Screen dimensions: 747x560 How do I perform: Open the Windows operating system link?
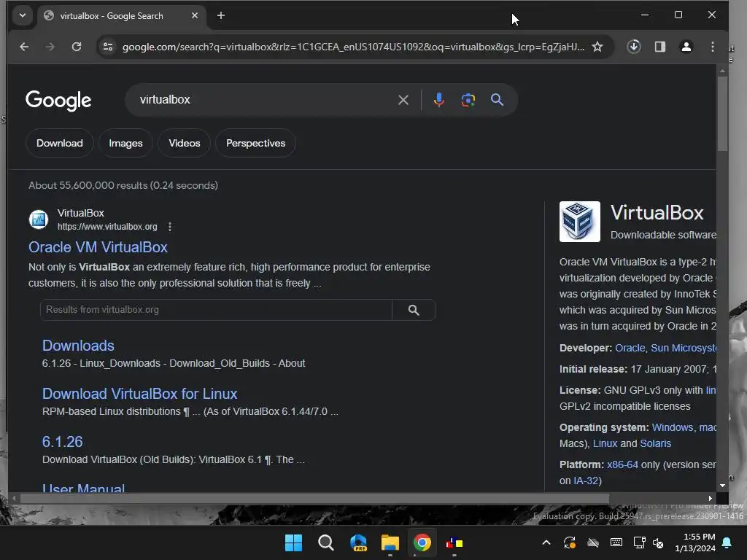click(672, 427)
